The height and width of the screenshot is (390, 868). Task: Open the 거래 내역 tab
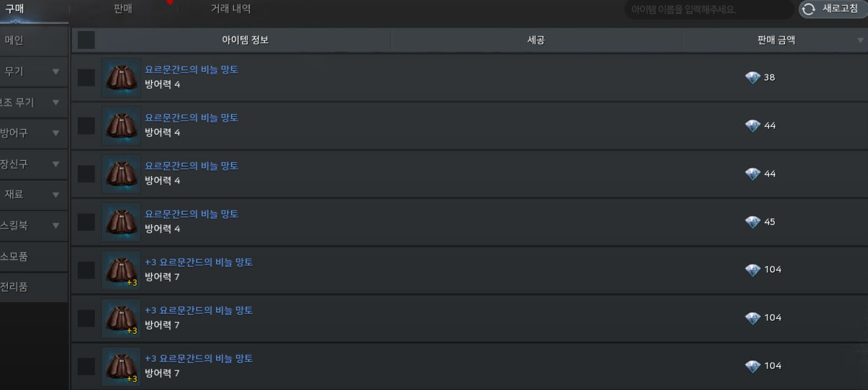click(230, 9)
